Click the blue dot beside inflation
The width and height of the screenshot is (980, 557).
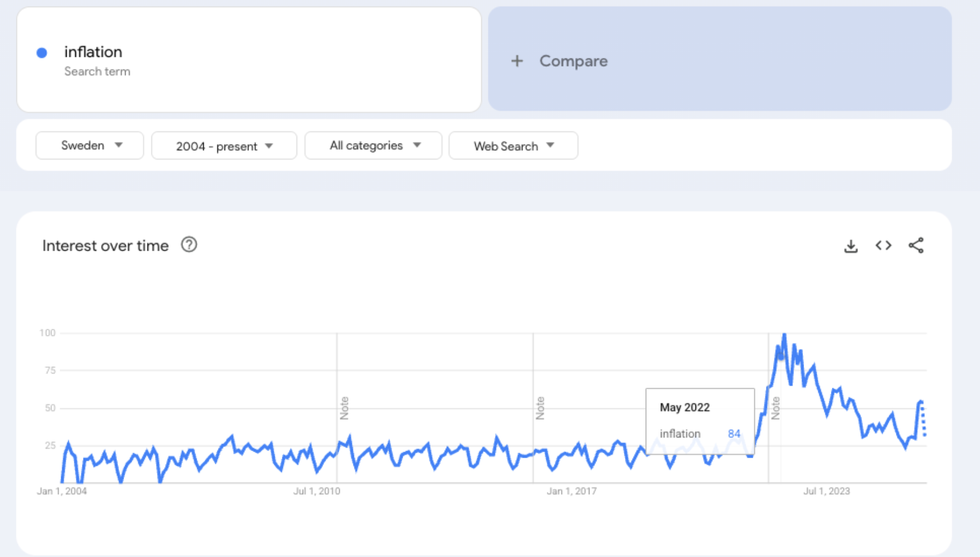pos(42,53)
